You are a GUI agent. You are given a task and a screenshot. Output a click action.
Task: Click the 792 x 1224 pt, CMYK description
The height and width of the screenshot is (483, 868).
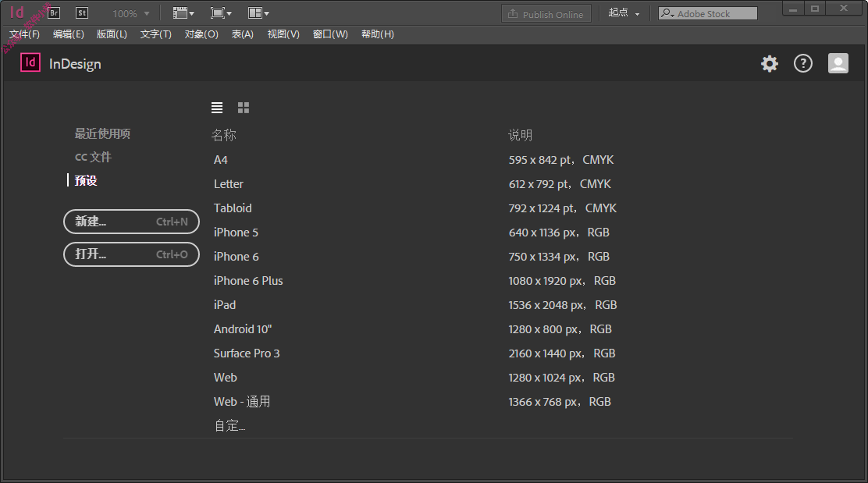click(x=563, y=208)
